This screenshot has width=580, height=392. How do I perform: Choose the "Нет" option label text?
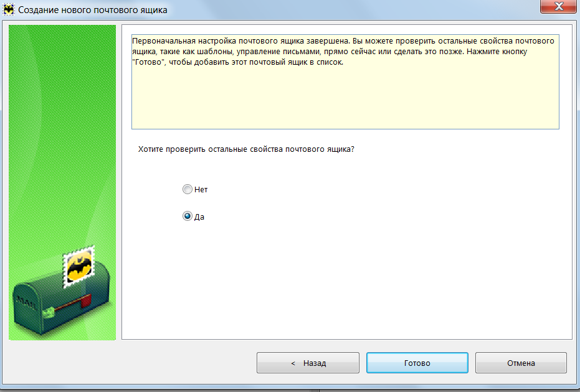(x=201, y=190)
